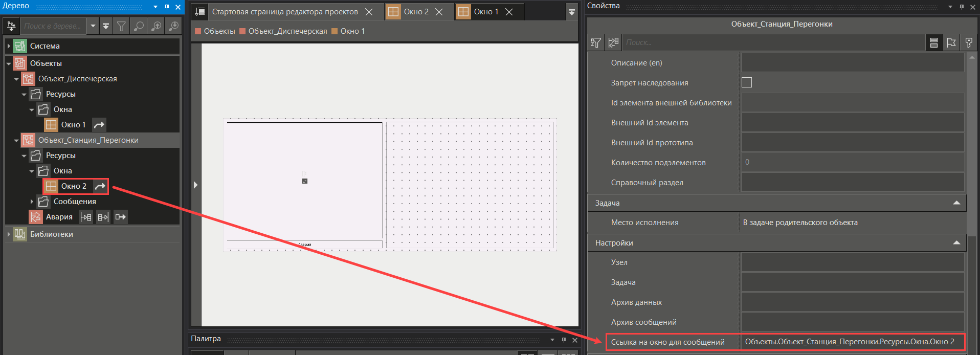
Task: Expand the Сообщения folder in the tree
Action: [32, 202]
